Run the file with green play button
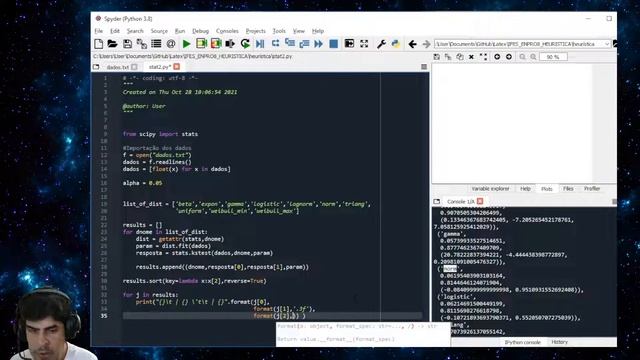This screenshot has height=360, width=640. click(187, 44)
